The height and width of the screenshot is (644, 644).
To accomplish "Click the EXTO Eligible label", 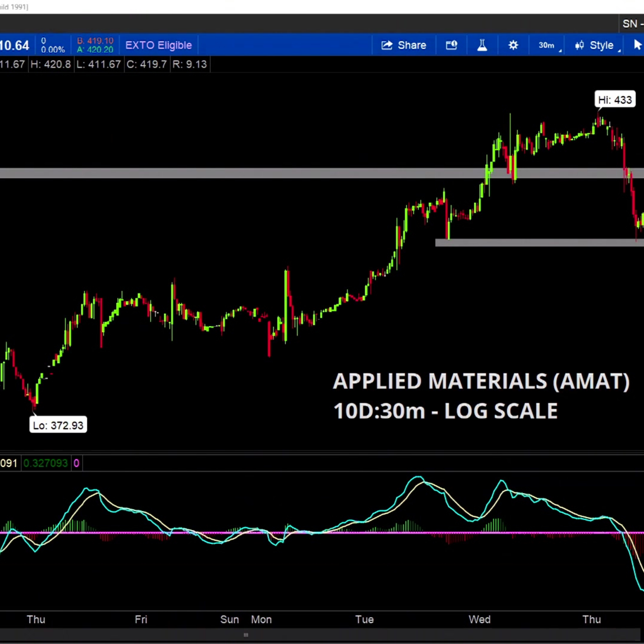I will pyautogui.click(x=158, y=45).
